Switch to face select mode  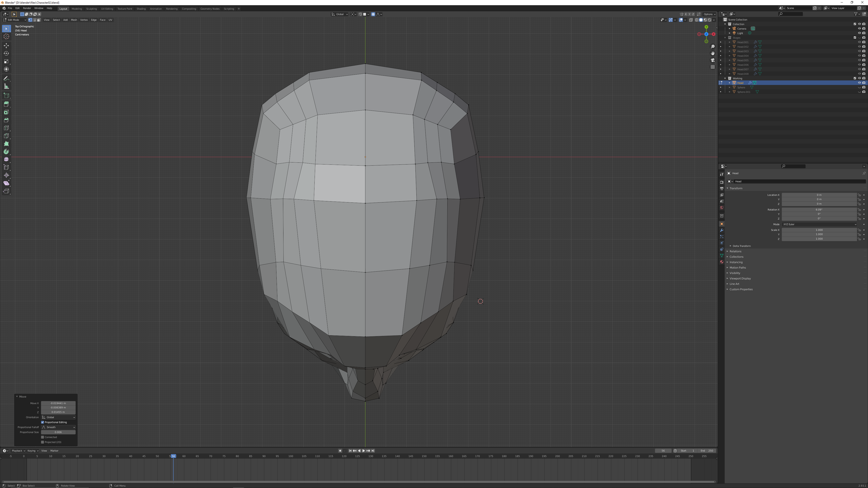click(38, 20)
